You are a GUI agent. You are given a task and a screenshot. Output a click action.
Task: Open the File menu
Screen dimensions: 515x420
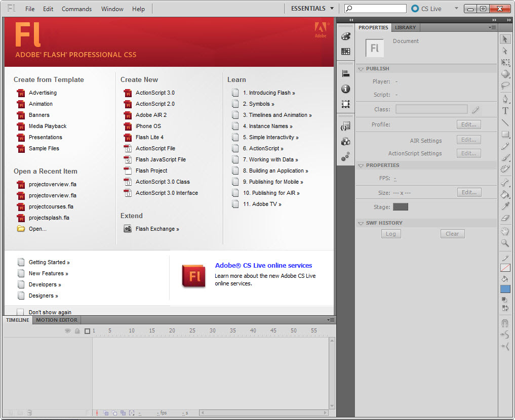(30, 9)
